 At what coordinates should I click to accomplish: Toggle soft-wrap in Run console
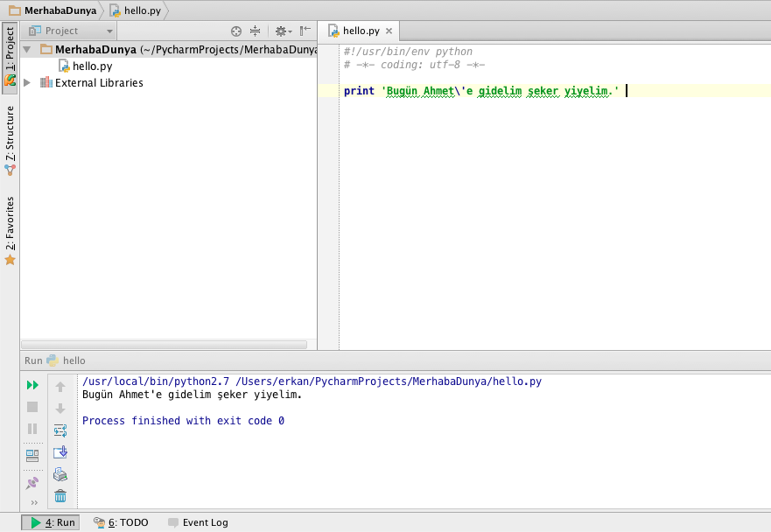coord(60,430)
